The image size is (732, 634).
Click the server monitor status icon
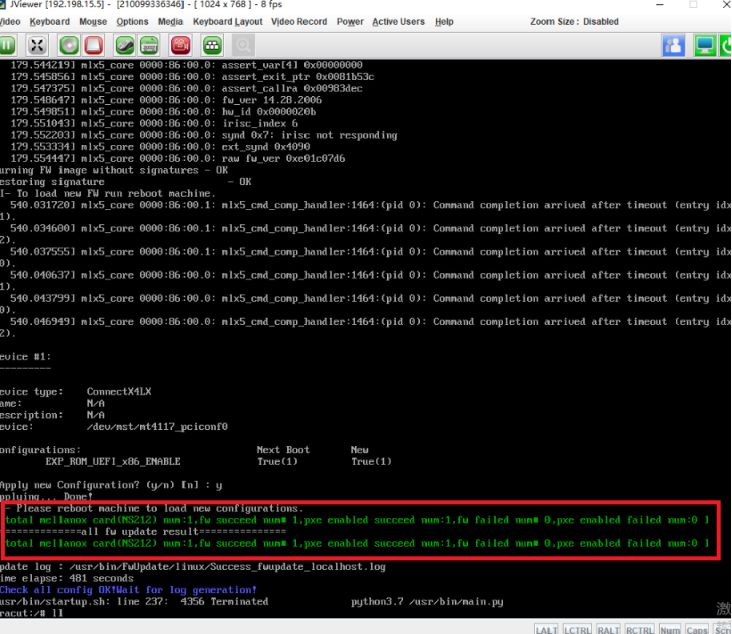704,45
